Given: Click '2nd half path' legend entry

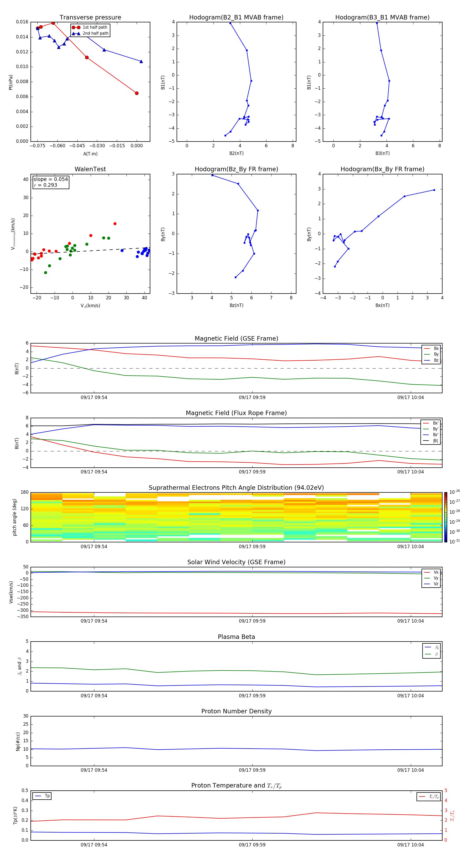Looking at the screenshot, I should (91, 33).
